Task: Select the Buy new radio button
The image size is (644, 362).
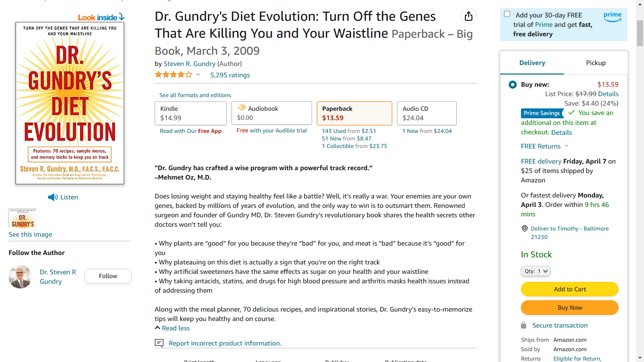Action: [512, 85]
